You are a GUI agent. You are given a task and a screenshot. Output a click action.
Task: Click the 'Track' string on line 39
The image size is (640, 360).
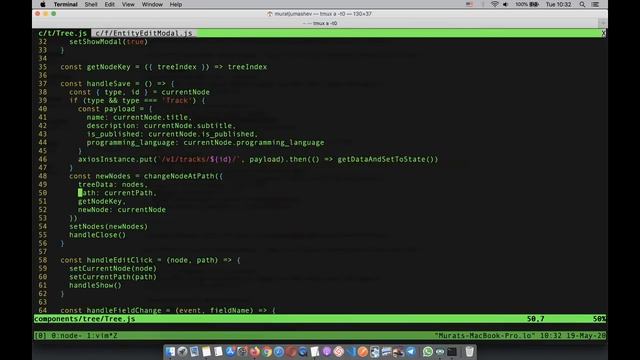click(x=178, y=100)
